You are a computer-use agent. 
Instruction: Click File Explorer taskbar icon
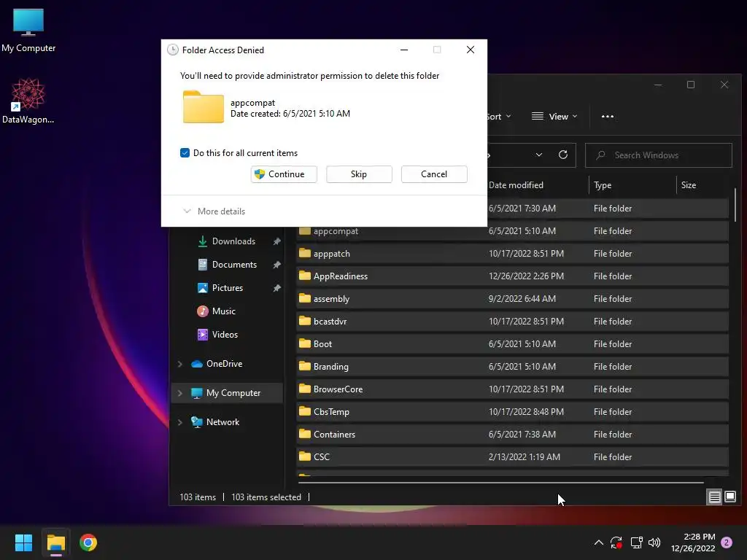[x=55, y=542]
